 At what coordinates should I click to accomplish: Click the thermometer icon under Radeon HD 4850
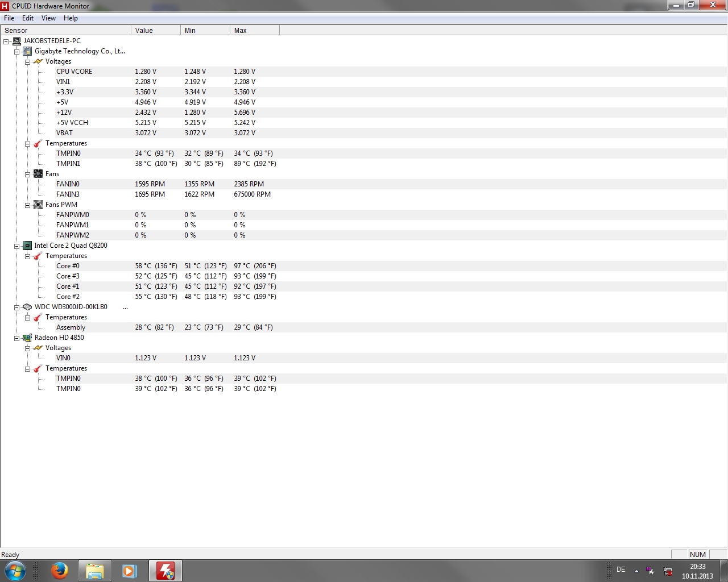pyautogui.click(x=38, y=368)
